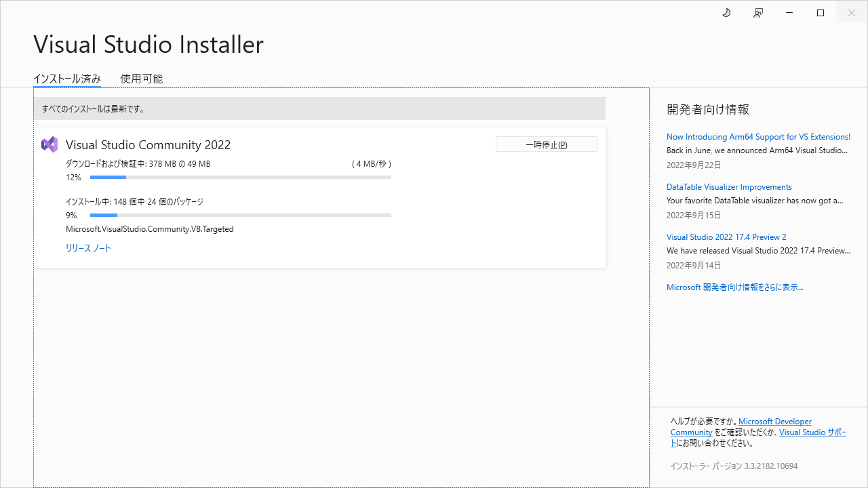The width and height of the screenshot is (868, 488).
Task: Click the Microsoft.VisualStudio.Community.VB.Targeted package name
Action: tap(150, 229)
